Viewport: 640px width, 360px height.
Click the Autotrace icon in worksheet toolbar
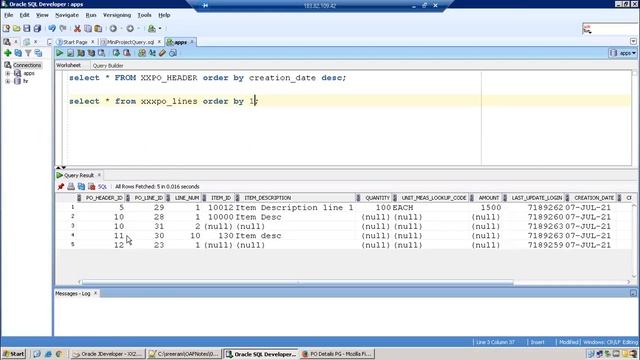[x=91, y=53]
